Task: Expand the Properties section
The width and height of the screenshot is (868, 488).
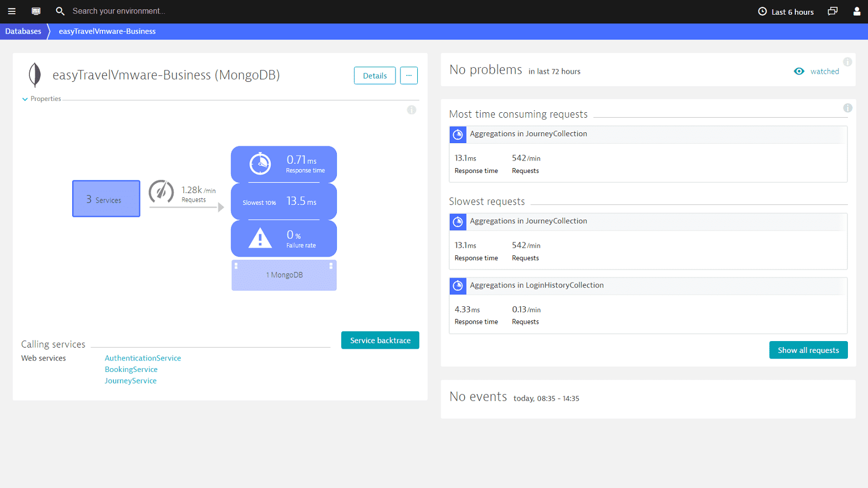Action: (42, 99)
